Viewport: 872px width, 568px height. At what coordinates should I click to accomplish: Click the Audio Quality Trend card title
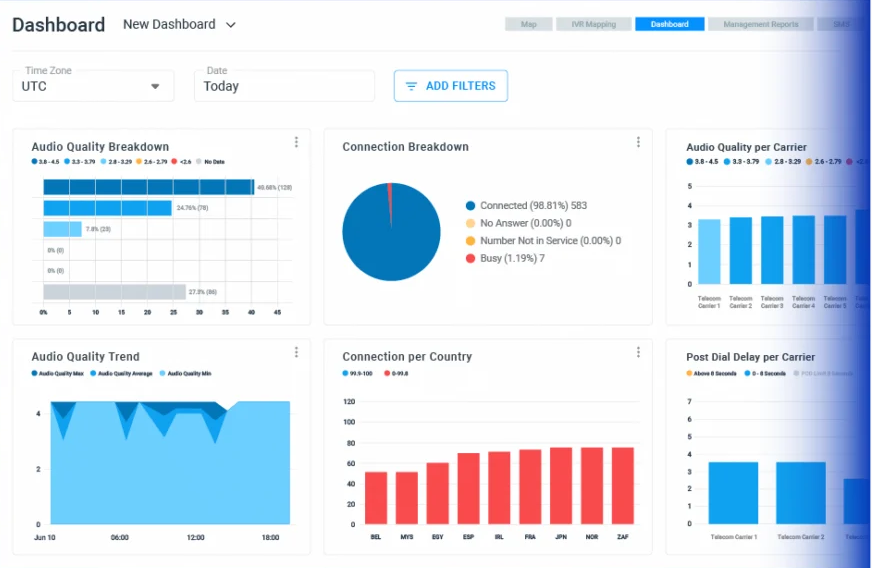86,357
